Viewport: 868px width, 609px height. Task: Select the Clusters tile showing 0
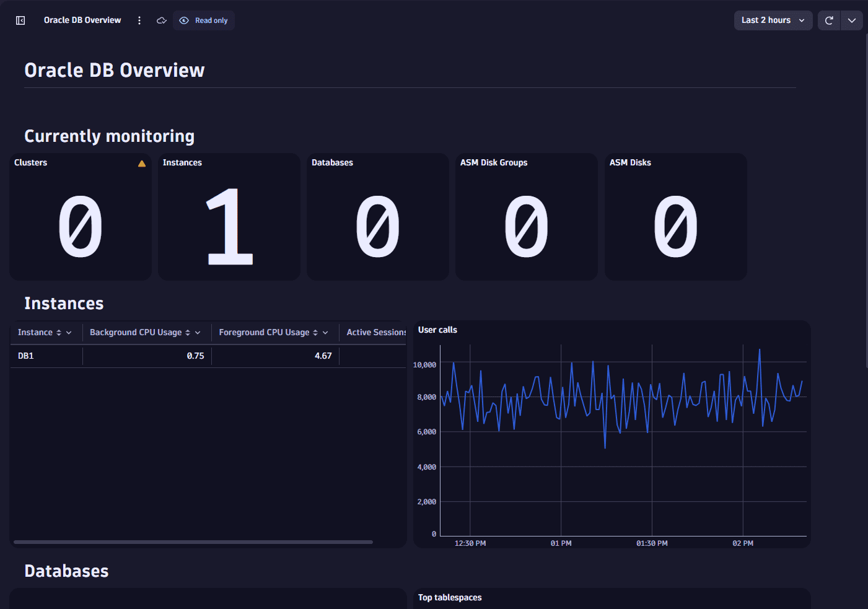(x=81, y=217)
